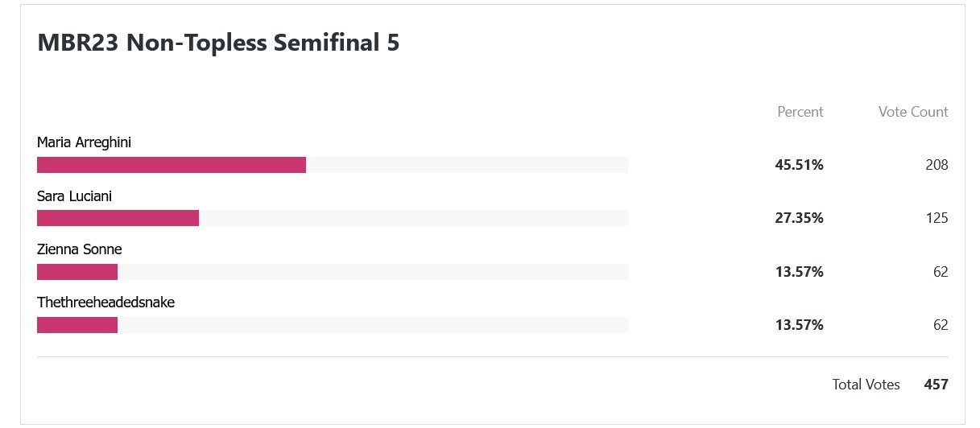Click Sara Luciani's pink progress bar
The width and height of the screenshot is (980, 428).
coord(118,218)
